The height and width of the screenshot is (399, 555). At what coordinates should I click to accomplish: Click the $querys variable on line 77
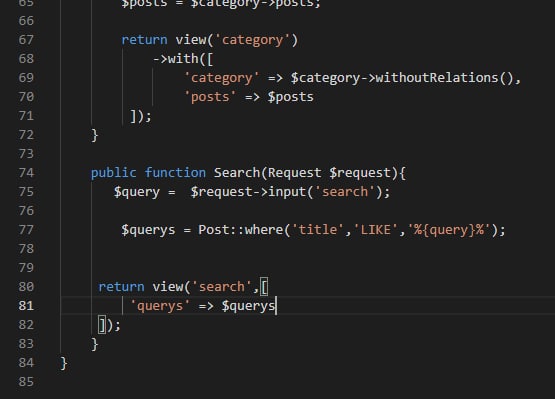(x=148, y=230)
